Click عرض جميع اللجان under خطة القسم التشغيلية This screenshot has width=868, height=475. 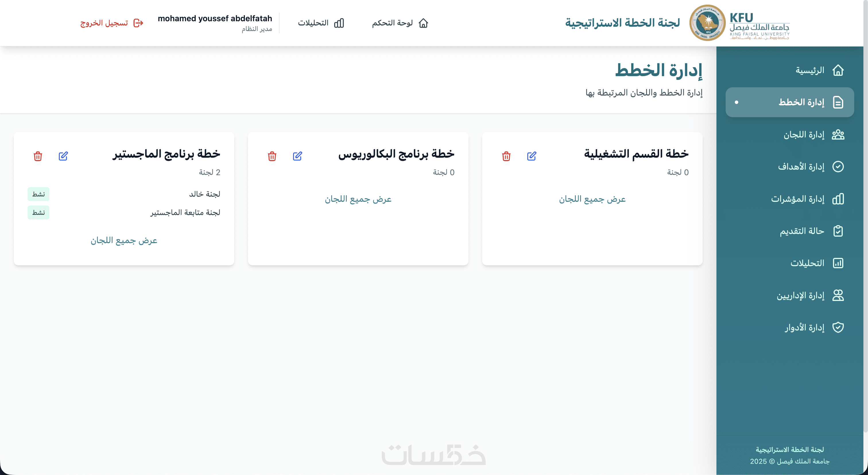click(x=592, y=199)
